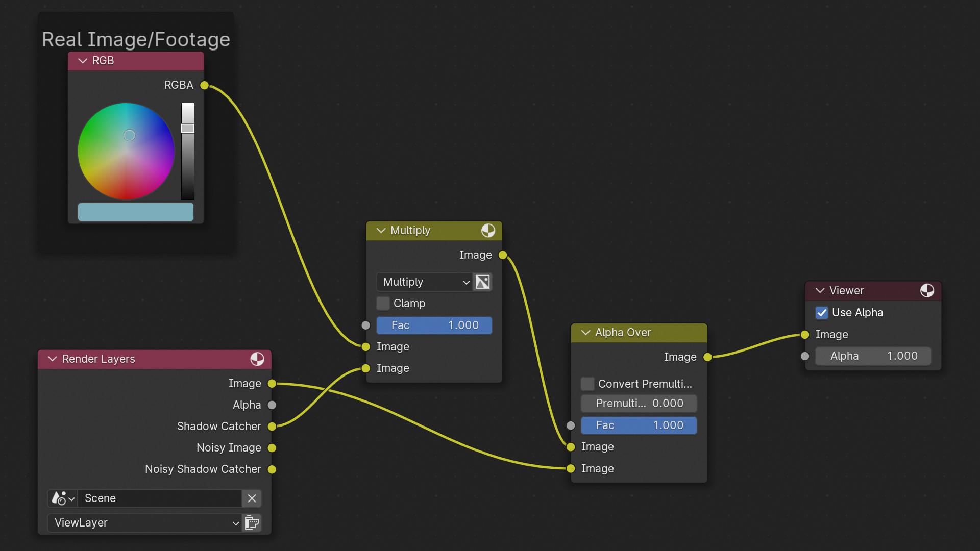Image resolution: width=980 pixels, height=551 pixels.
Task: Click the RGBA output socket
Action: click(204, 85)
